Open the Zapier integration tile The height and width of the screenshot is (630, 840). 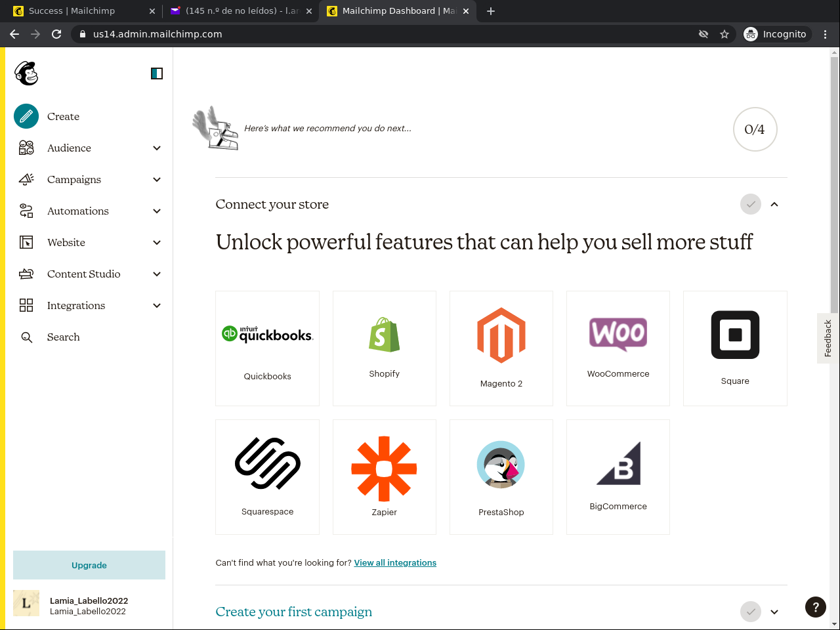click(384, 476)
